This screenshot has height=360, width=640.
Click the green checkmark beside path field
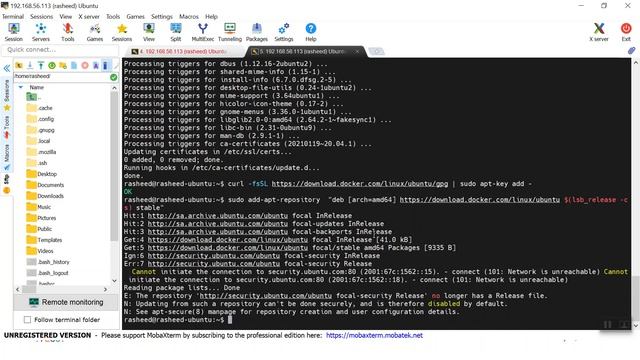[113, 77]
